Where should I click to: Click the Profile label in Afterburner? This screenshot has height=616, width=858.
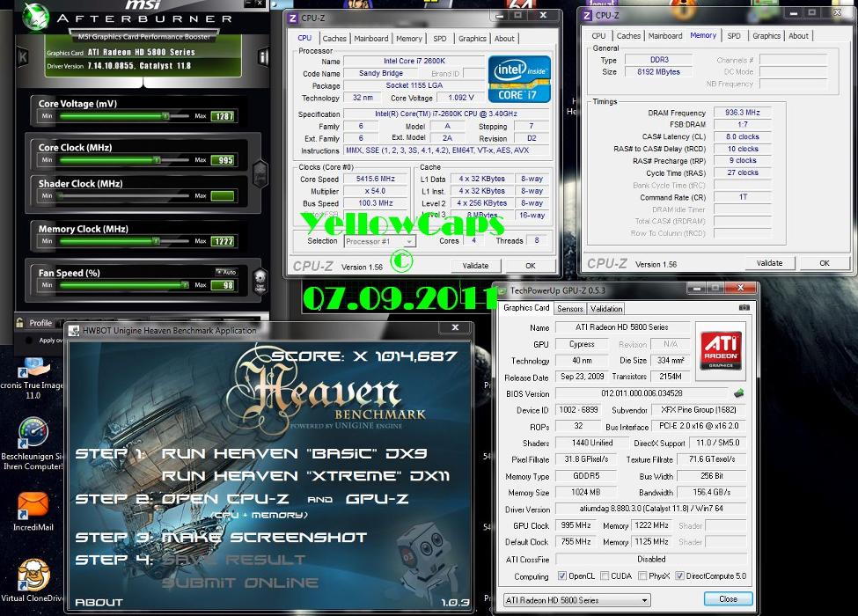40,323
